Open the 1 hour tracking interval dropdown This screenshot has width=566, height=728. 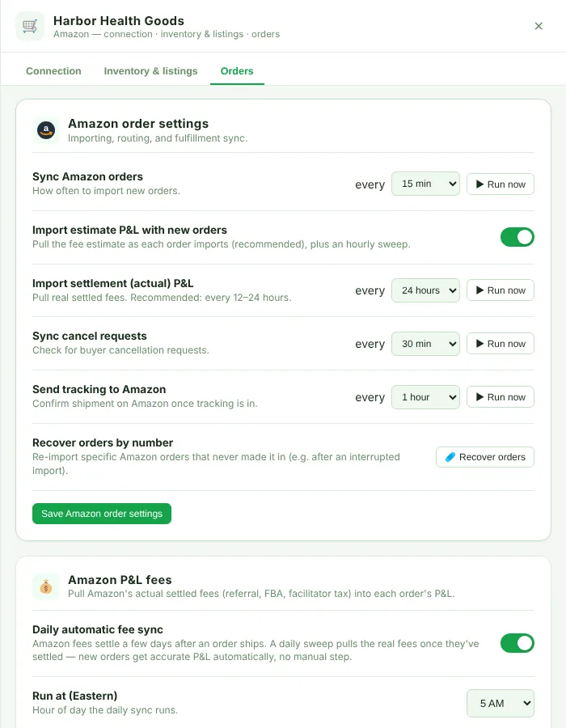425,397
